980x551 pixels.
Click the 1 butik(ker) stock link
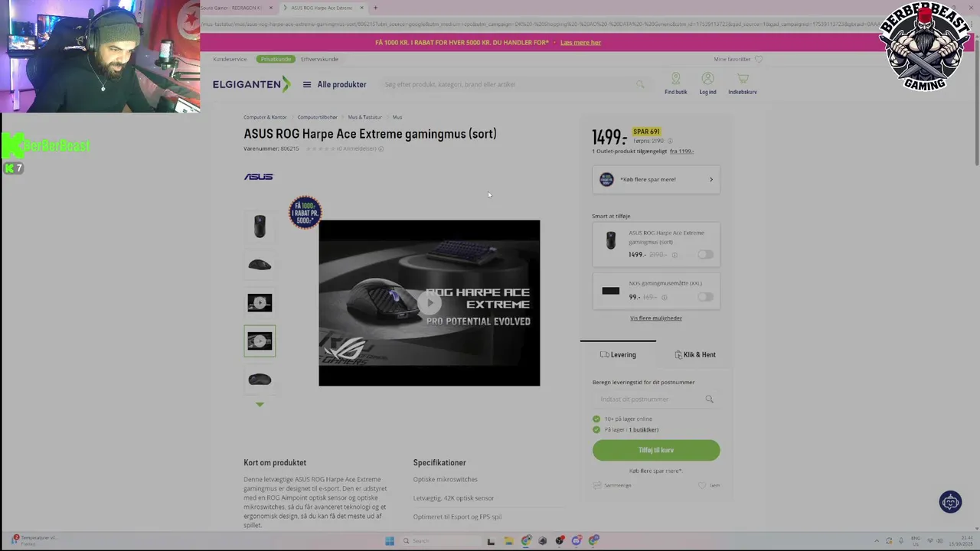(x=643, y=429)
